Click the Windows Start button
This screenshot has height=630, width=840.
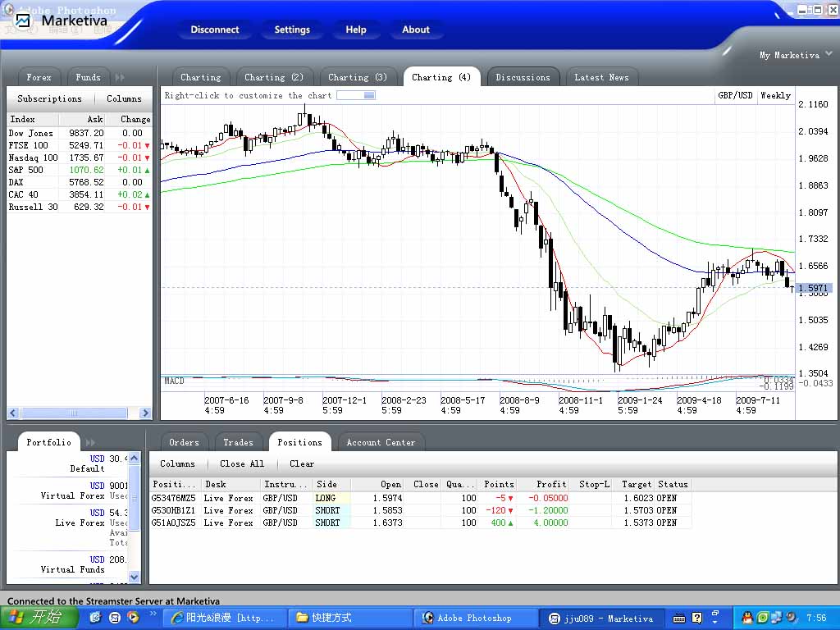click(x=39, y=618)
